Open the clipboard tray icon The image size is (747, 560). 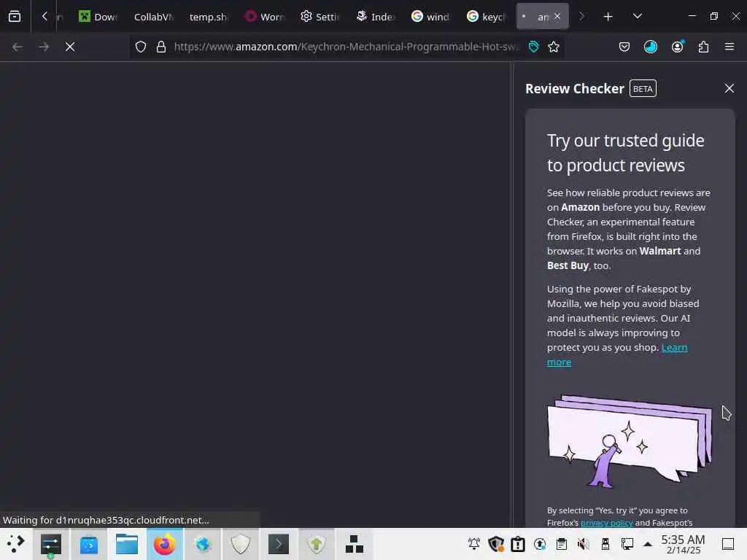point(562,544)
